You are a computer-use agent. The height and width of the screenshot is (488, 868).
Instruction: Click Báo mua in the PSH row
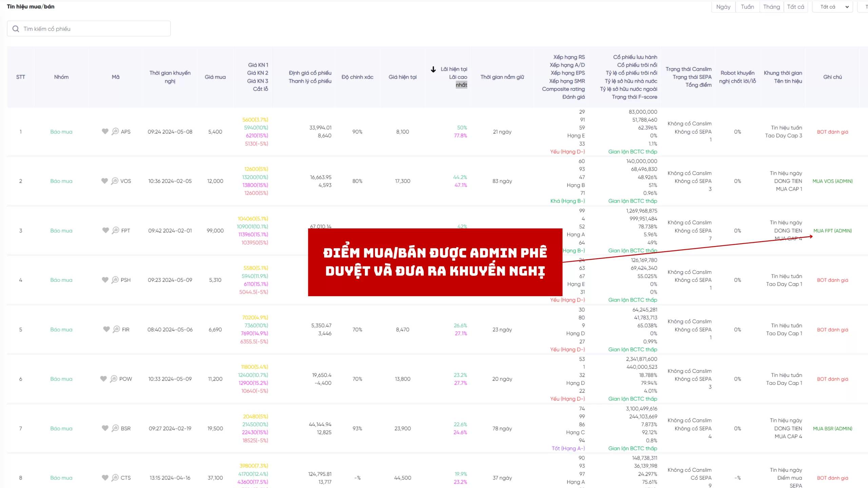[x=61, y=280]
